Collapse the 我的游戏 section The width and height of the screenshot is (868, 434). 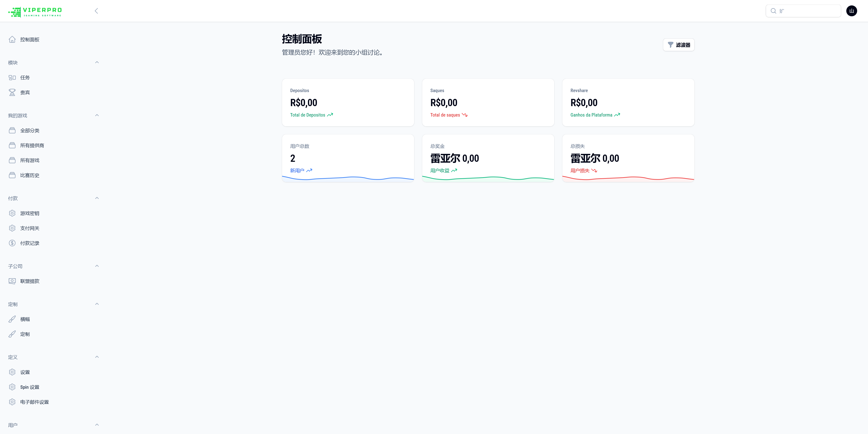(97, 115)
